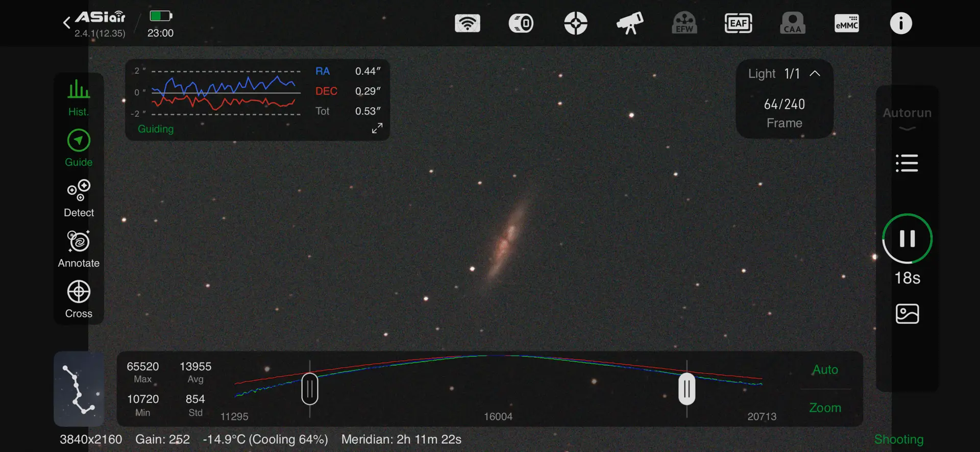Open CAA rotator settings
The height and width of the screenshot is (452, 980).
(x=793, y=23)
